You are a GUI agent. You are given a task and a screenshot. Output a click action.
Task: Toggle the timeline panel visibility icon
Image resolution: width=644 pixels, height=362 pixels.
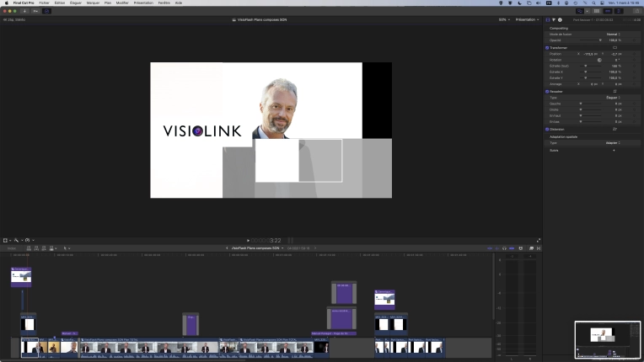tap(608, 11)
